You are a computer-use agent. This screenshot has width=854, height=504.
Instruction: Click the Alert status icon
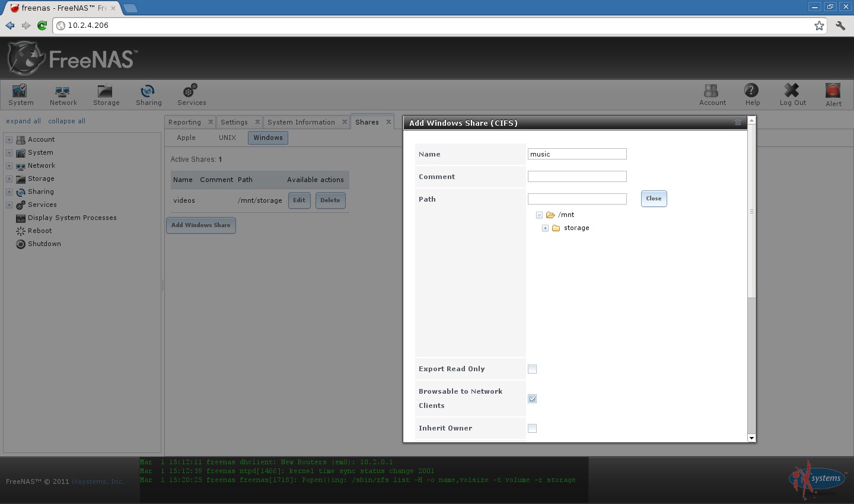(833, 94)
